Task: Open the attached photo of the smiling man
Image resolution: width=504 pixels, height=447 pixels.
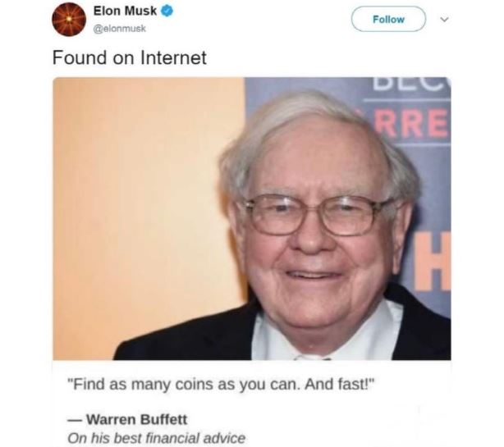Action: (x=252, y=219)
